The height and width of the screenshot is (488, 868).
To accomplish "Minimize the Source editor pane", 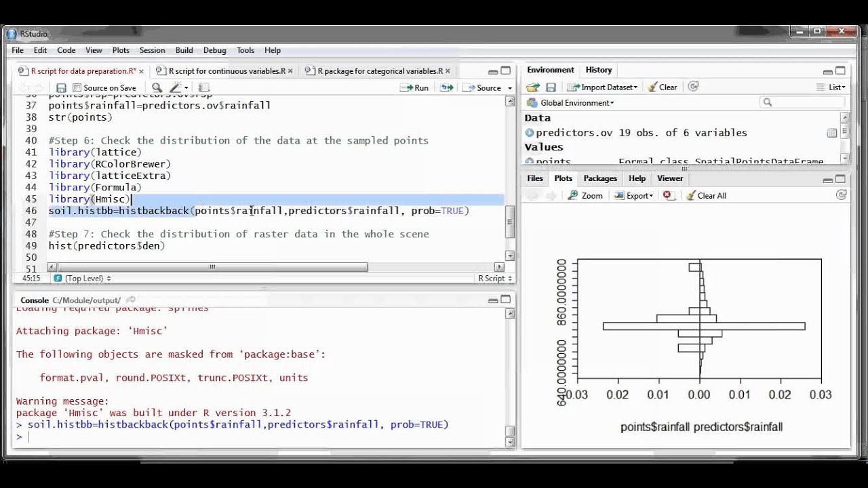I will point(492,70).
